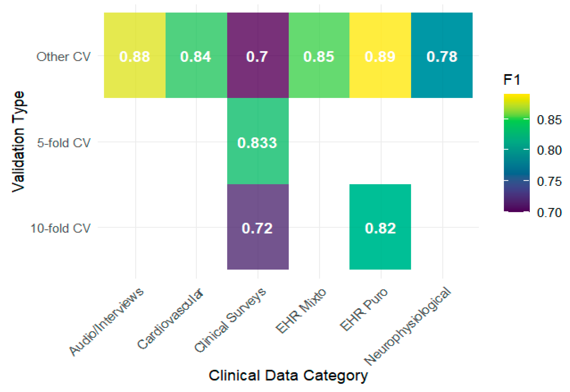Click the F1 legend gradient color bar

point(516,152)
